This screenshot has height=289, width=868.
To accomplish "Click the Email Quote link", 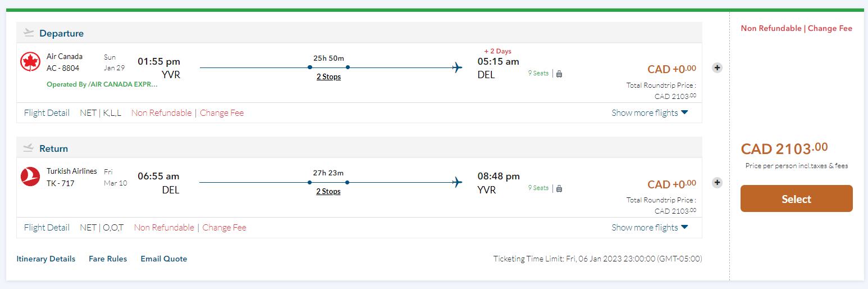I will [164, 259].
